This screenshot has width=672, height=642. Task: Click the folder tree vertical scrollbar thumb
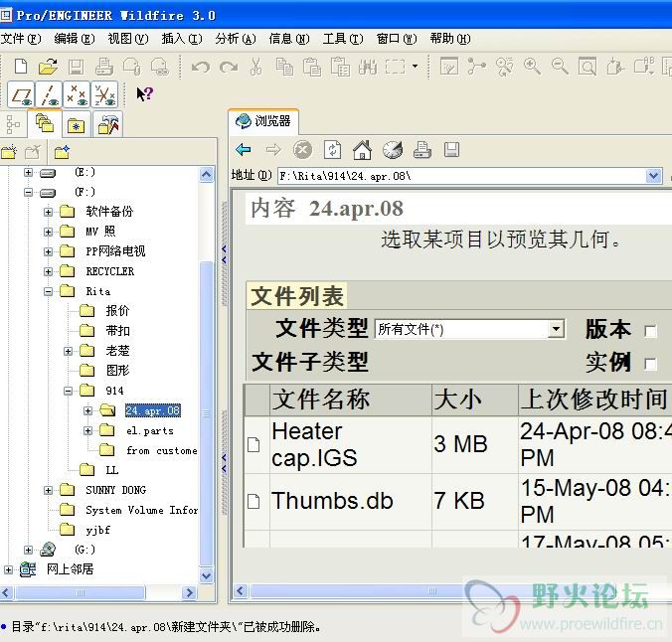click(x=206, y=413)
